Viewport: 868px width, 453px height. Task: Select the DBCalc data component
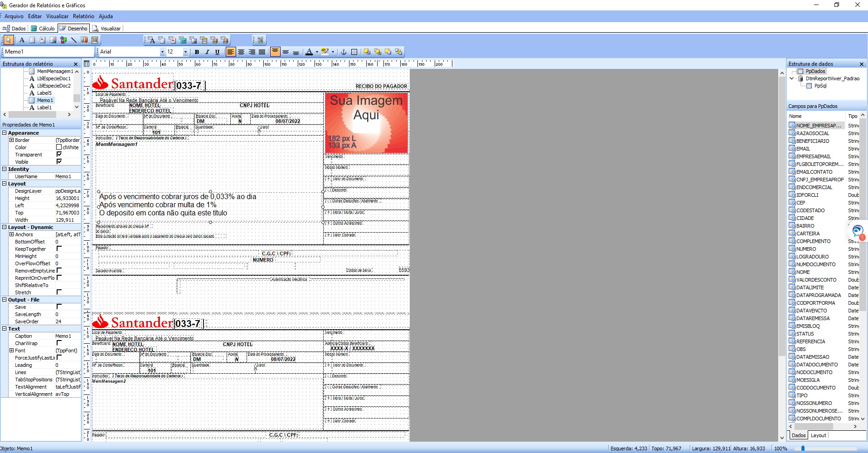tap(183, 40)
